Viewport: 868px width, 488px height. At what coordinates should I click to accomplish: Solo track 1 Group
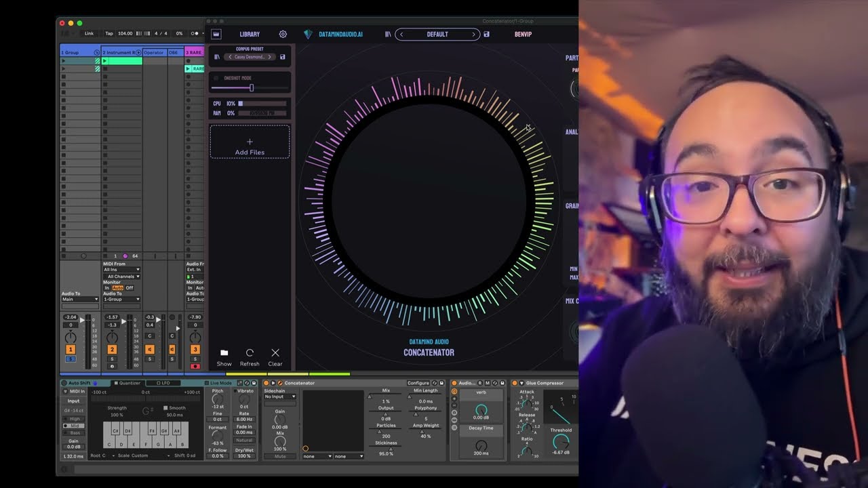tap(71, 359)
